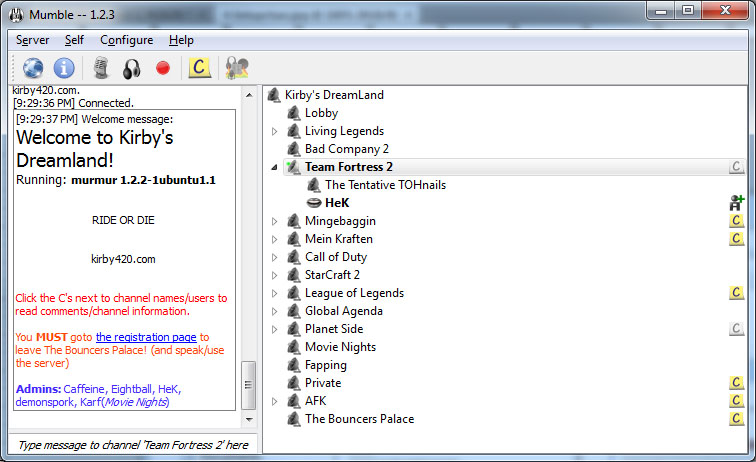Show server information with the blue info icon

point(64,68)
